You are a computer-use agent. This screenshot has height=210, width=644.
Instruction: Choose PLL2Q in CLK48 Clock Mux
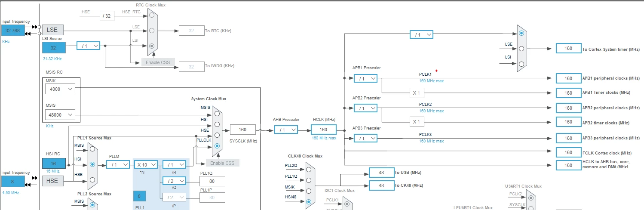click(x=309, y=170)
